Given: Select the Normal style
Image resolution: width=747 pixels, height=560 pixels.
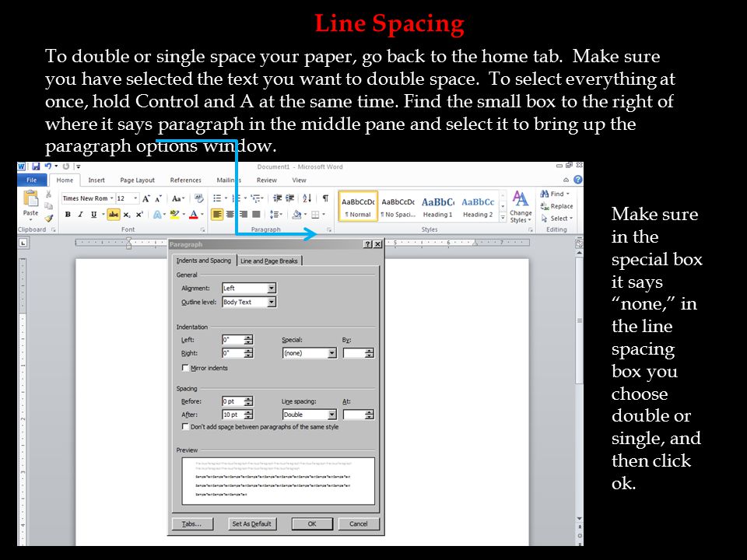Looking at the screenshot, I should [358, 207].
